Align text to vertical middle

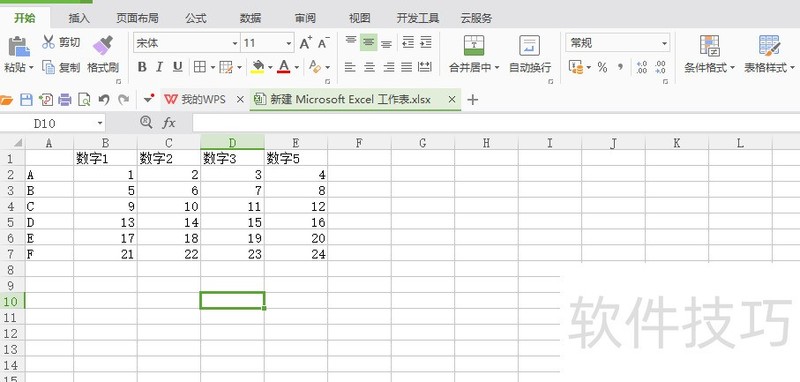pyautogui.click(x=368, y=42)
